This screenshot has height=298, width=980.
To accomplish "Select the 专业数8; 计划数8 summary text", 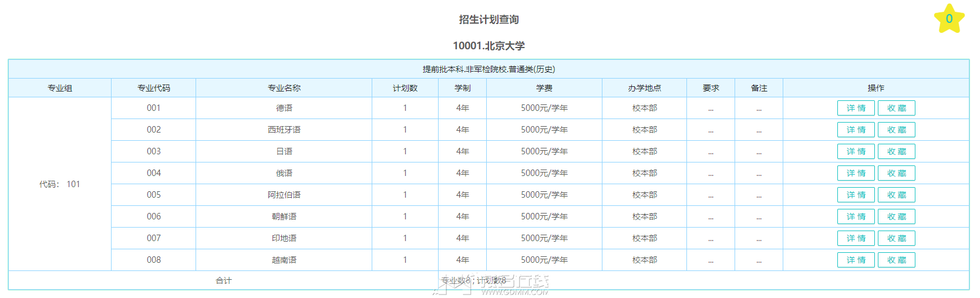I will (x=473, y=280).
